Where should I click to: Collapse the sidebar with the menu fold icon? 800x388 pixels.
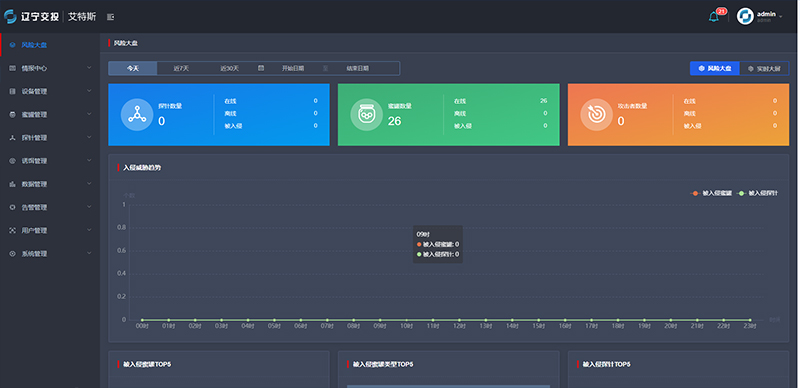pyautogui.click(x=110, y=17)
